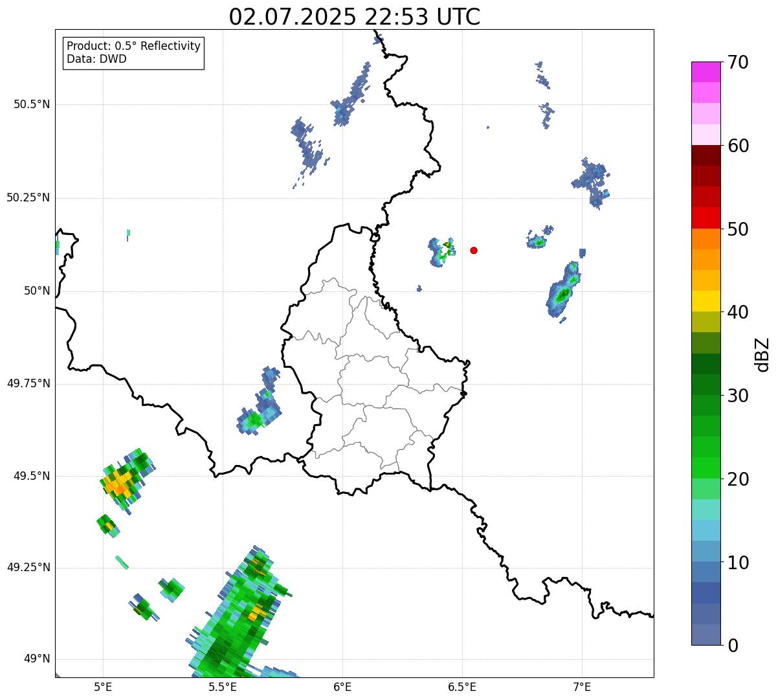778x700 pixels.
Task: Select the plot title 02.07.2025 22:53 UTC
Action: click(x=355, y=17)
